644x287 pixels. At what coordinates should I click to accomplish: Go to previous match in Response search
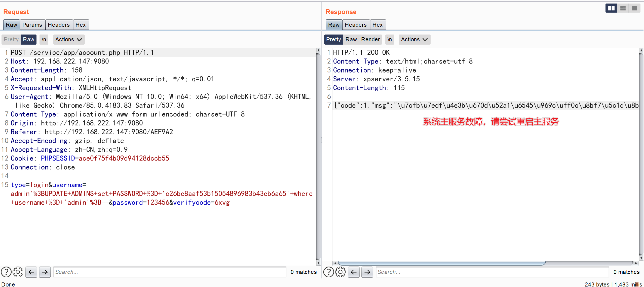pos(354,272)
